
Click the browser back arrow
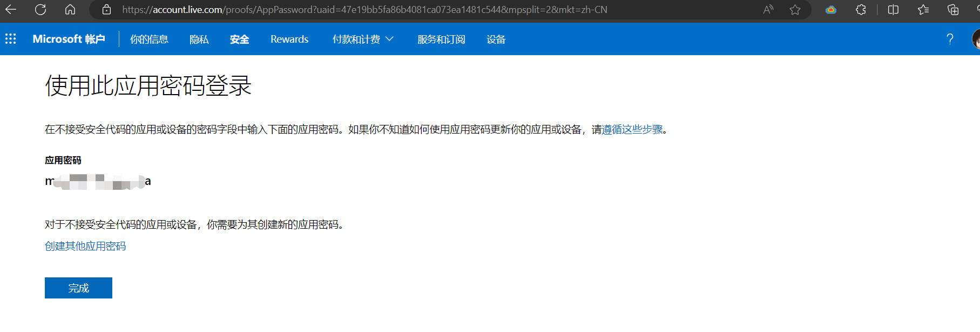11,10
